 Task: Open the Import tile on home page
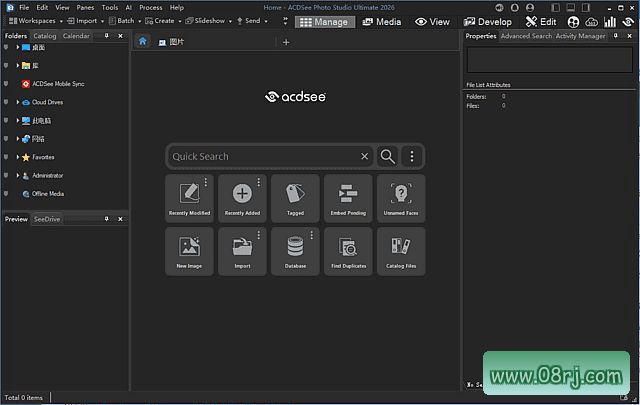click(x=242, y=251)
